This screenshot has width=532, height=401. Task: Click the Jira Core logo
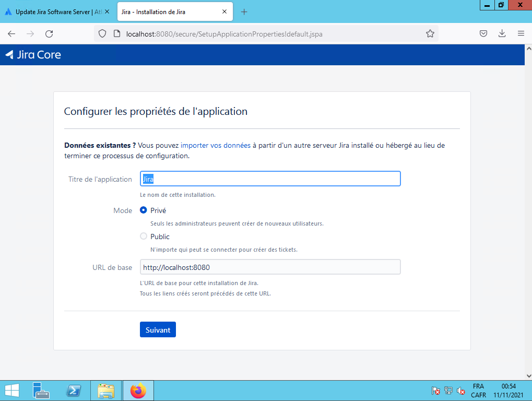pyautogui.click(x=33, y=55)
